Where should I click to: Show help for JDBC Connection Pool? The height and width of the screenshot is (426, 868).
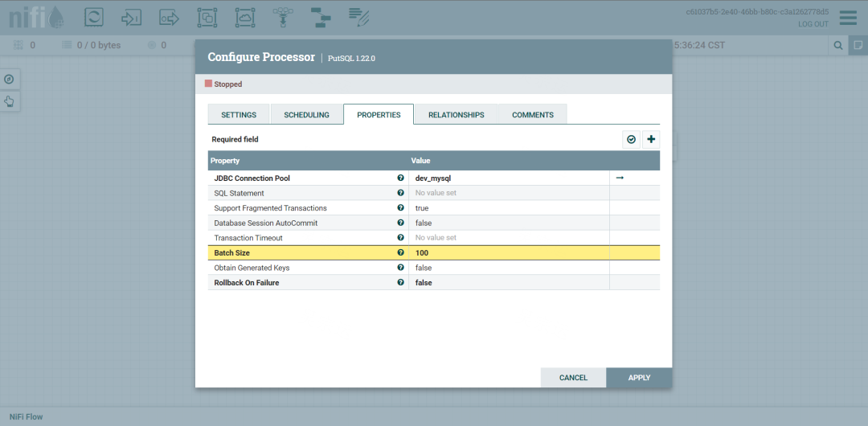click(x=400, y=178)
